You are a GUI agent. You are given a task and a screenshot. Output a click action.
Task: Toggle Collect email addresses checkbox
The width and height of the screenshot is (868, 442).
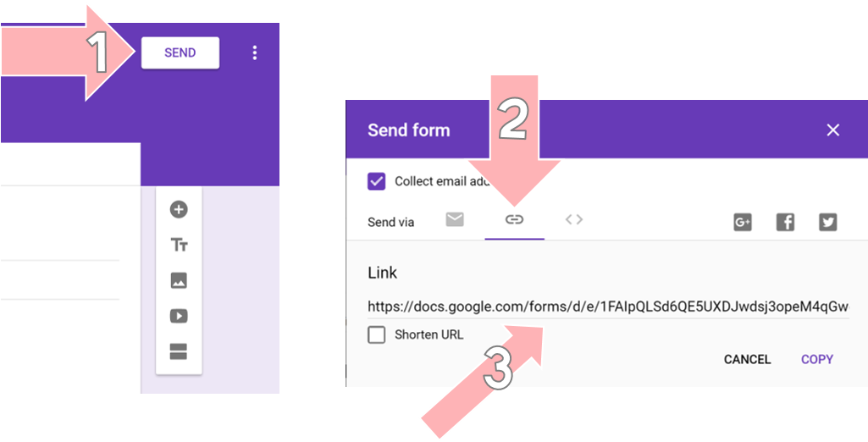coord(377,181)
